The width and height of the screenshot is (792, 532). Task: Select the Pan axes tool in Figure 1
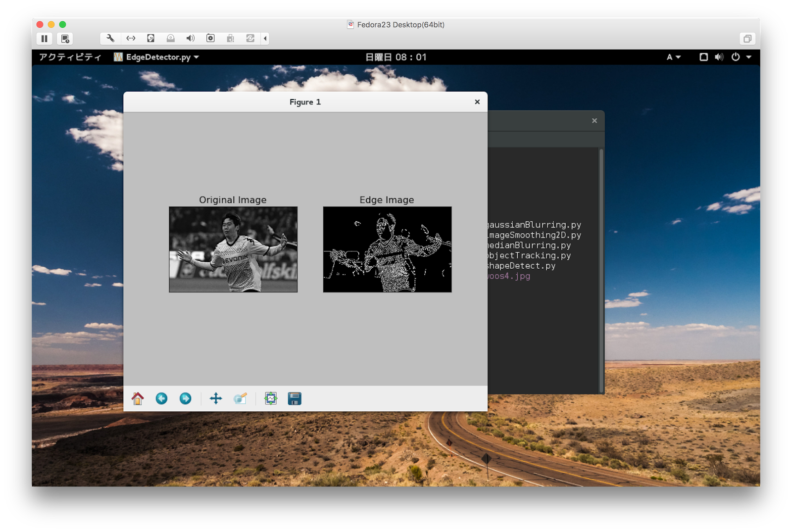pos(216,398)
